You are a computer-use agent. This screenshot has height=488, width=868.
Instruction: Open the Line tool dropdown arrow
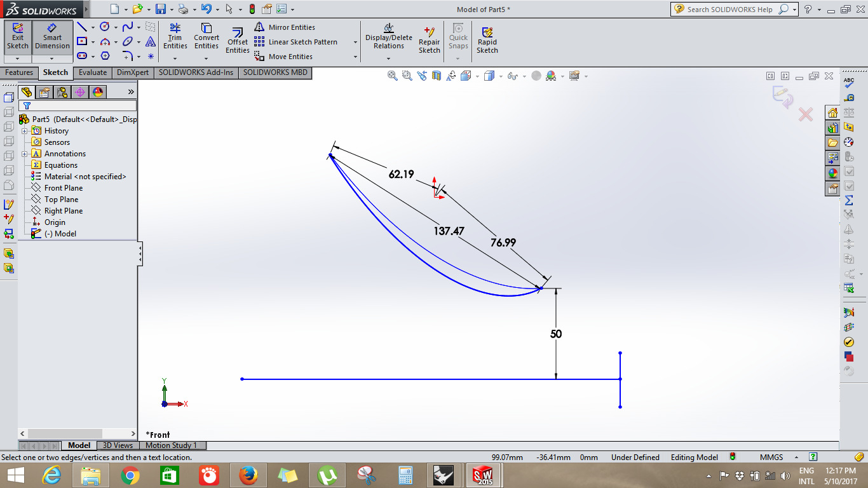[x=93, y=27]
